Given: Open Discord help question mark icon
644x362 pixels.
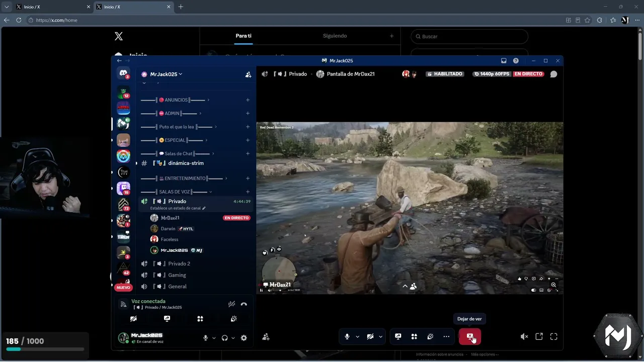Looking at the screenshot, I should pos(516,61).
